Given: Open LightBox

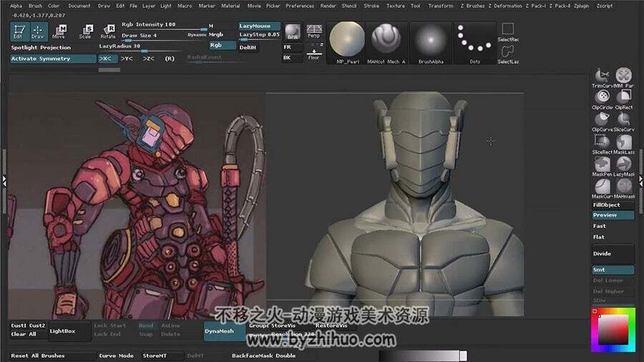Looking at the screenshot, I should 69,331.
